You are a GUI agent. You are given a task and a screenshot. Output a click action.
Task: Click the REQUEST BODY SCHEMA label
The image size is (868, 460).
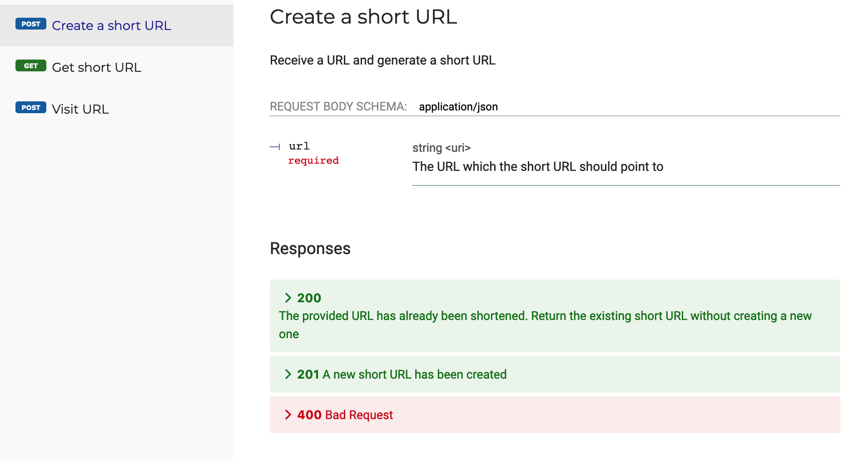pyautogui.click(x=338, y=106)
